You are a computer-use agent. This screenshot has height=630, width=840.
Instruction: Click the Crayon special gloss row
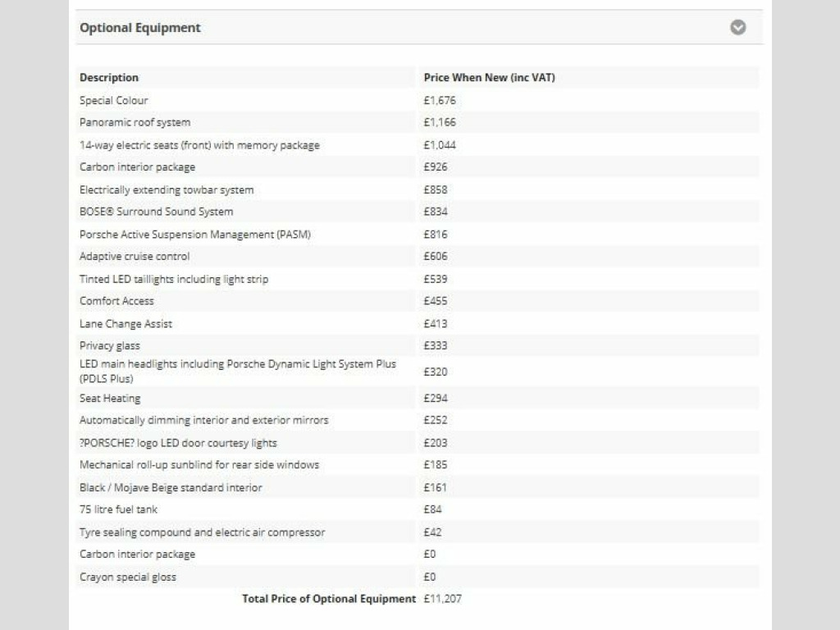point(128,577)
